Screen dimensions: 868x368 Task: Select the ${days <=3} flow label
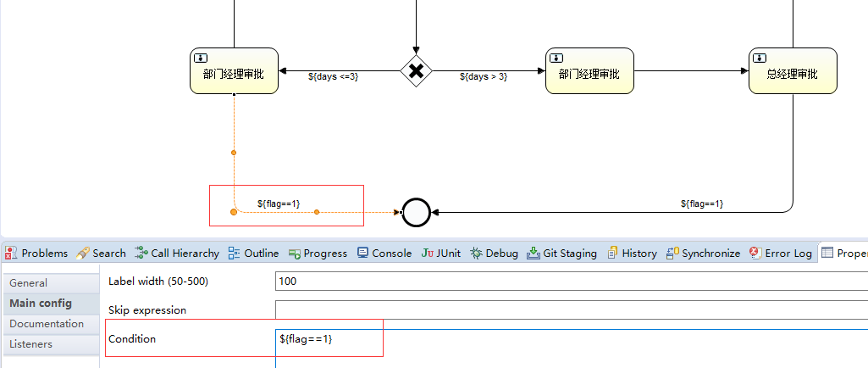334,77
